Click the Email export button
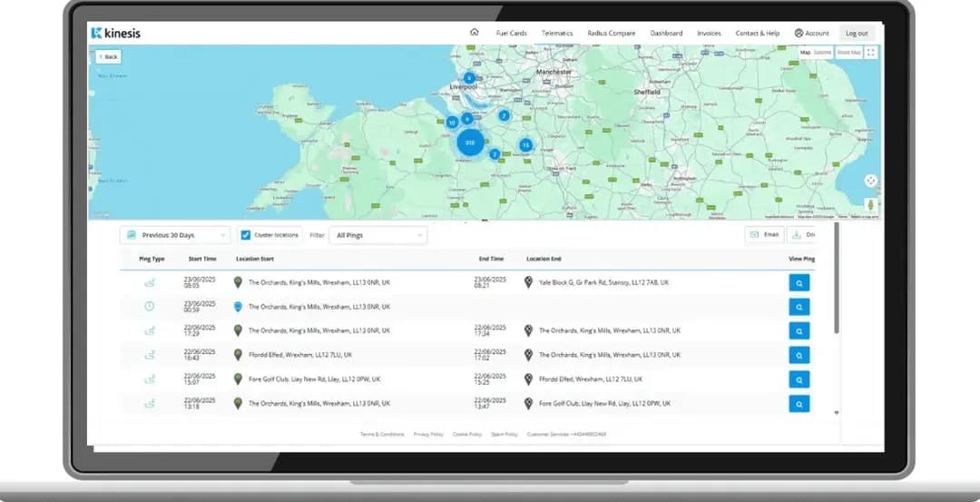 click(x=764, y=234)
